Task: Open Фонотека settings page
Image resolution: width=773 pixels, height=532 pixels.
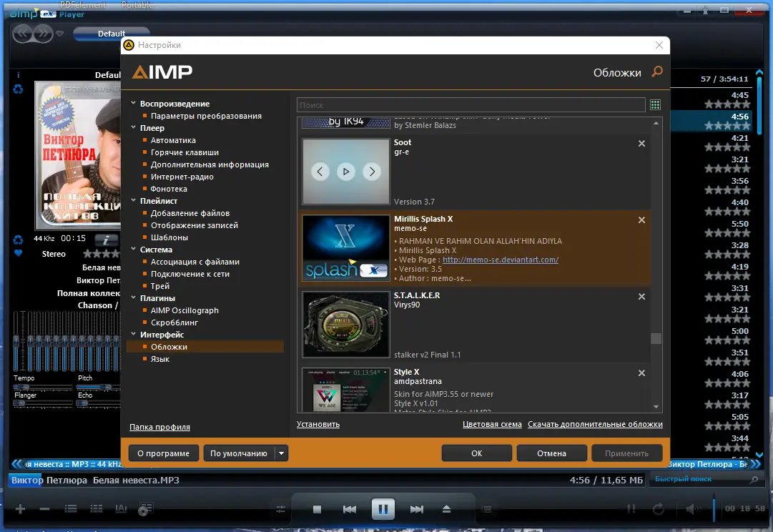Action: pos(169,189)
